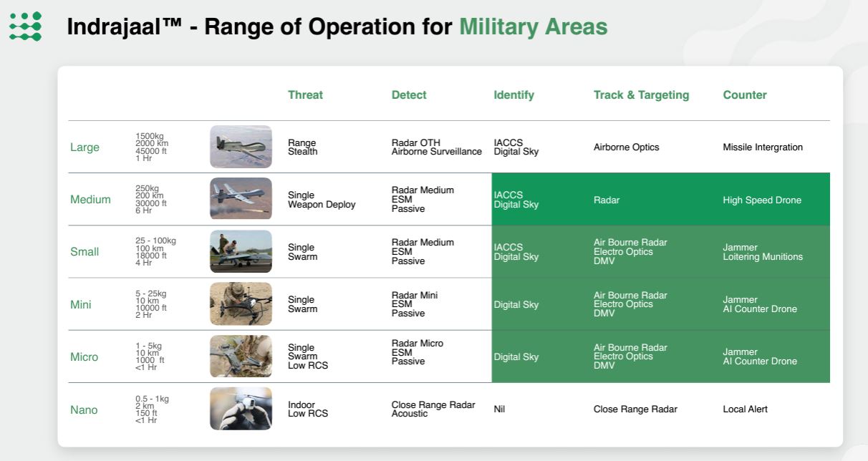Click 'Air Bourne Radar Electro Optics DMV' in Mini row
Viewport: 868px width, 461px height.
tap(630, 304)
